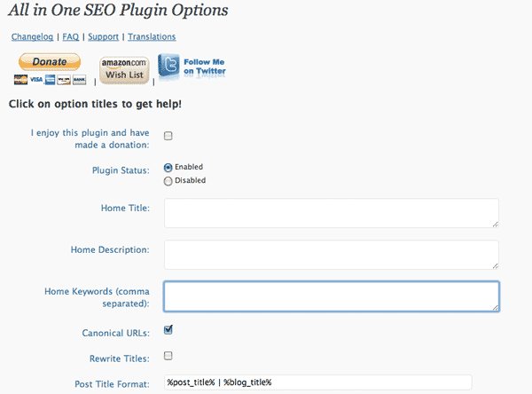
Task: Open the Changelog link
Action: pos(33,37)
